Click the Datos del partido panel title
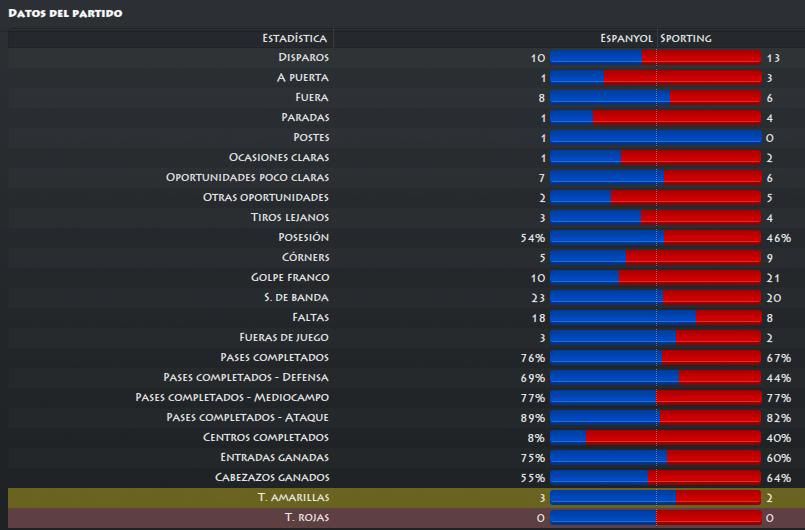Viewport: 805px width, 530px height. pos(65,13)
